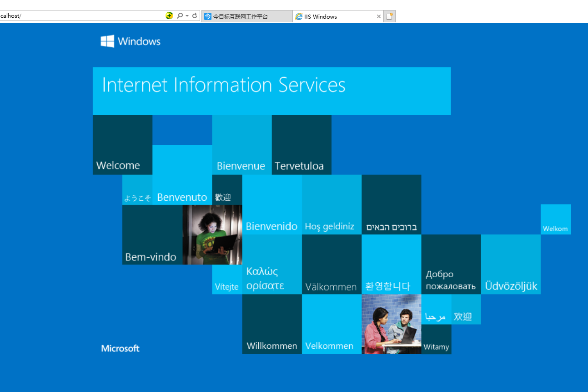Click the Tervetuloa tile
Screen dimensions: 588x392
click(302, 145)
